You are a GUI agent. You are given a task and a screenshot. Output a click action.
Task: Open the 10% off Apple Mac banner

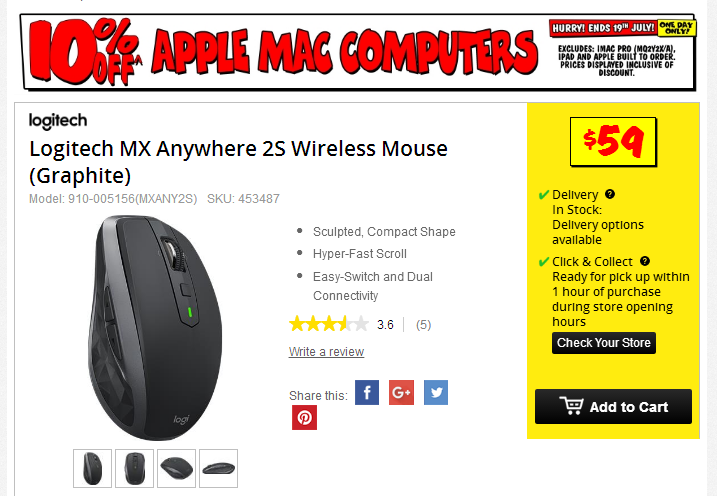[x=358, y=51]
